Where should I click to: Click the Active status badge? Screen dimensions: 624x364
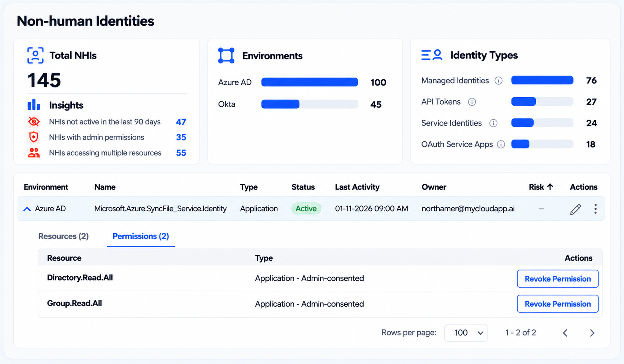306,209
